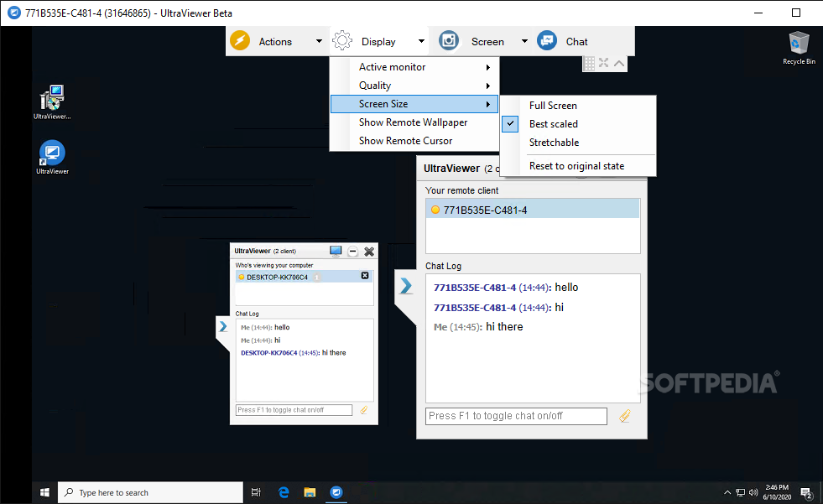
Task: Click paperclip in small chat window
Action: pos(364,410)
